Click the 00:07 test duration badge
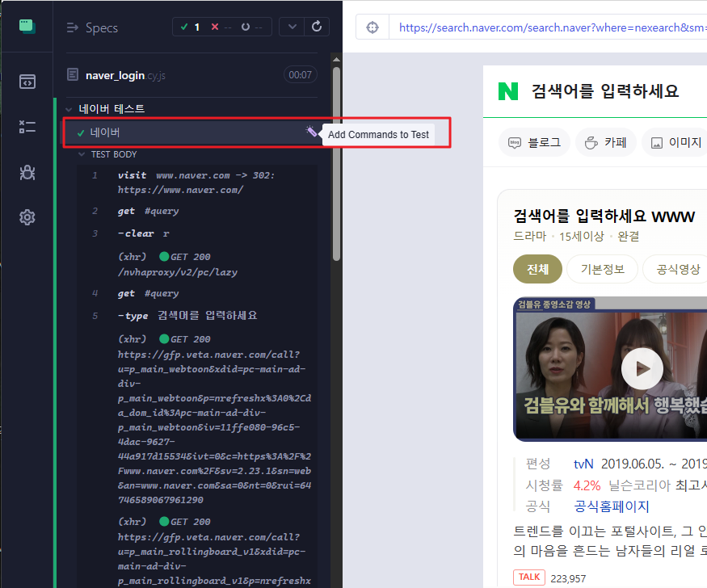 coord(300,75)
